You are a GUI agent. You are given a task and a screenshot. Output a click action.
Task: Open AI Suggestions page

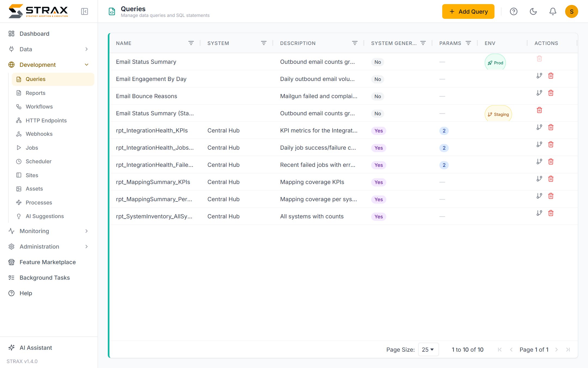tap(53, 216)
